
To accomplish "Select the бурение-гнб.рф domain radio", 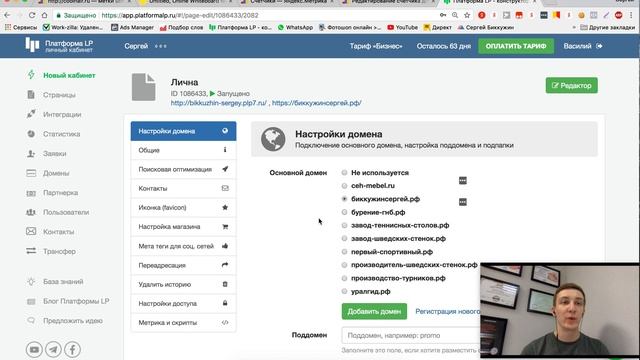I will pos(344,212).
